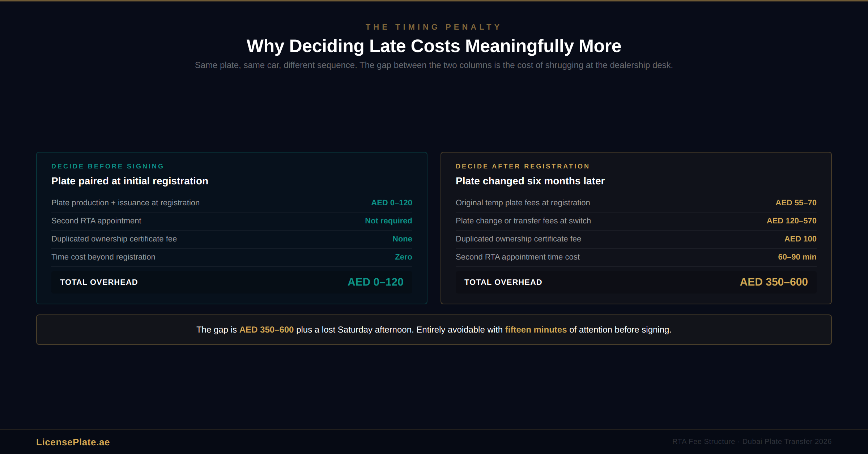868x454 pixels.
Task: Click the highlighted 'fifteen minutes' text in summary
Action: [536, 330]
